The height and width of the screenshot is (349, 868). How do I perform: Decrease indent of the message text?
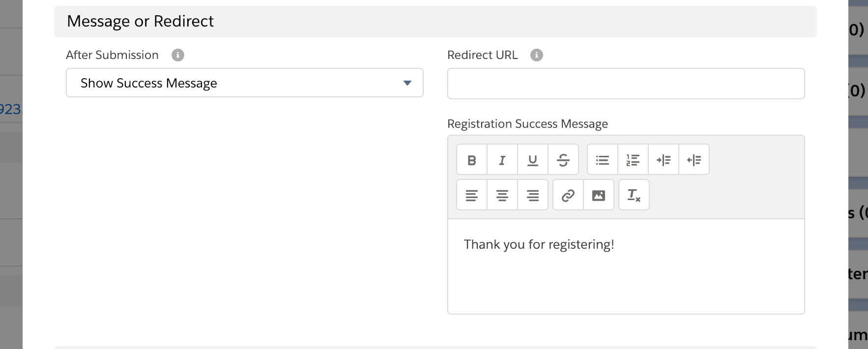click(x=694, y=160)
